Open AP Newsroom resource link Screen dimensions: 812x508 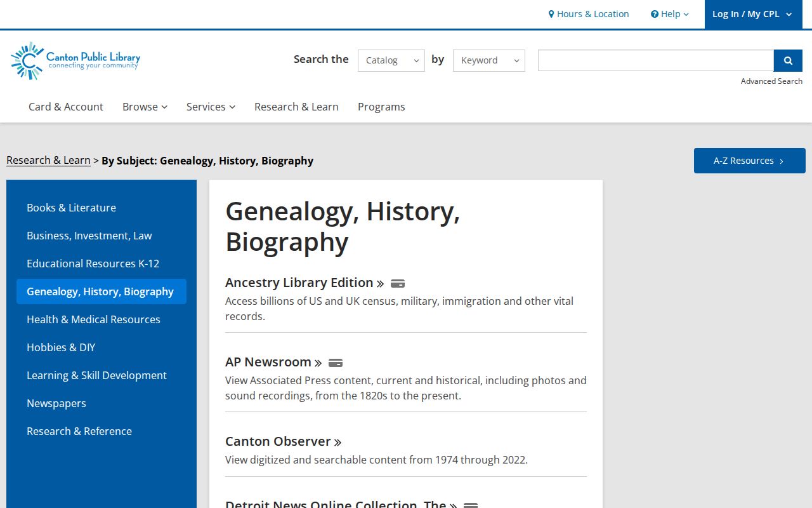[x=273, y=362]
